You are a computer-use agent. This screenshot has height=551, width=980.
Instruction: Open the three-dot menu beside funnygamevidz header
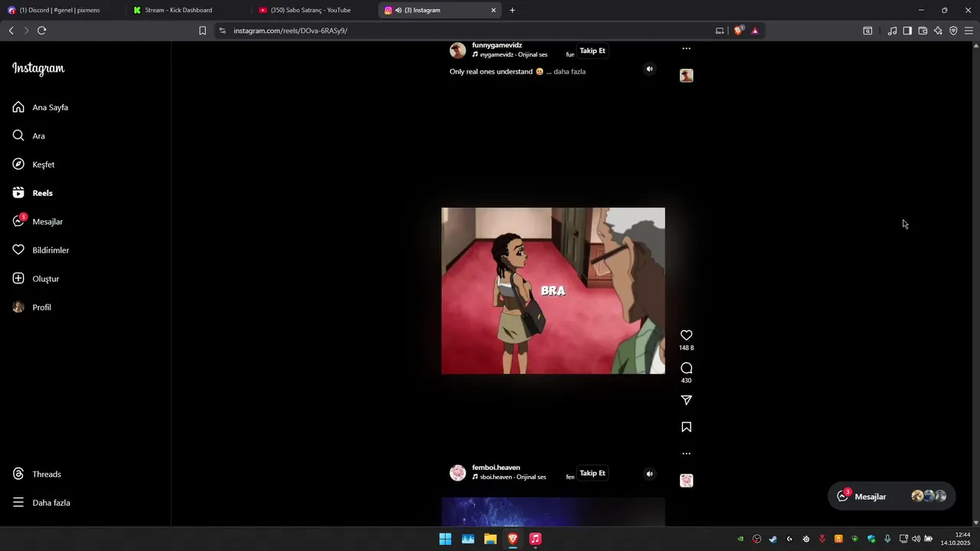tap(686, 48)
